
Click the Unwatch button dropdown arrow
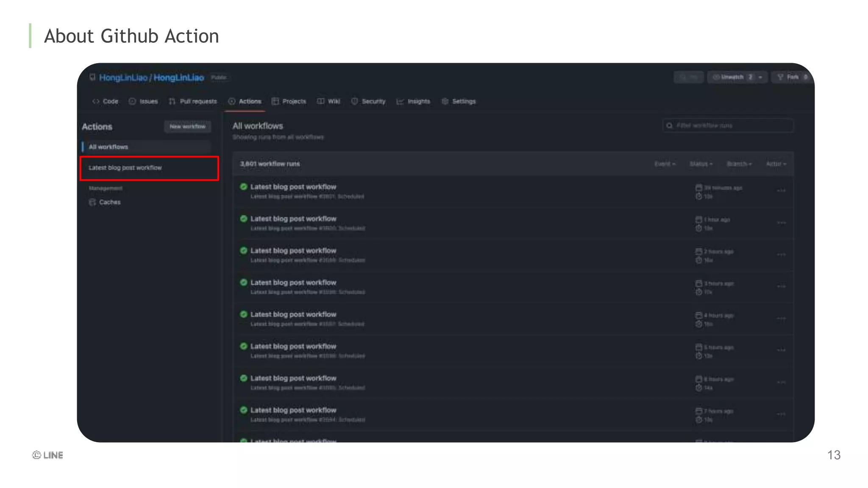[760, 77]
